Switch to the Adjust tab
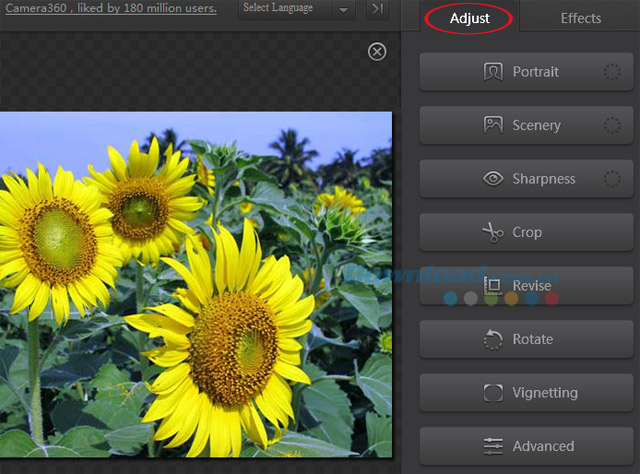This screenshot has width=640, height=474. click(x=469, y=18)
